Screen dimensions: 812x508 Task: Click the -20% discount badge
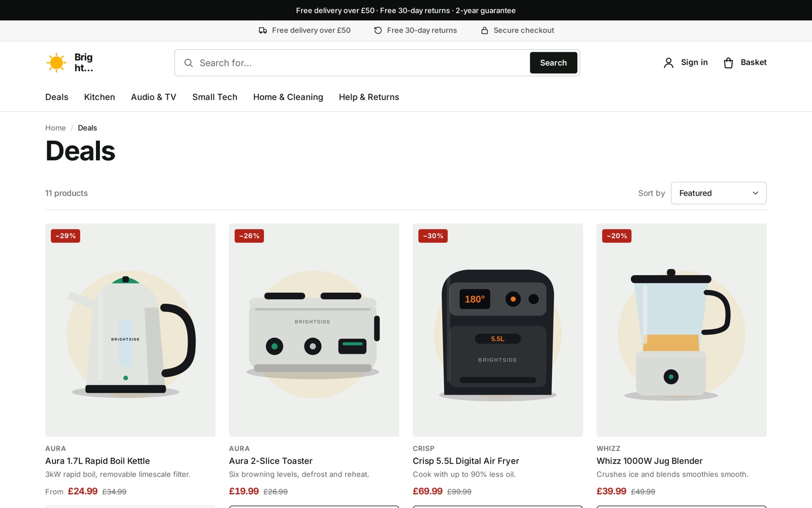point(617,236)
